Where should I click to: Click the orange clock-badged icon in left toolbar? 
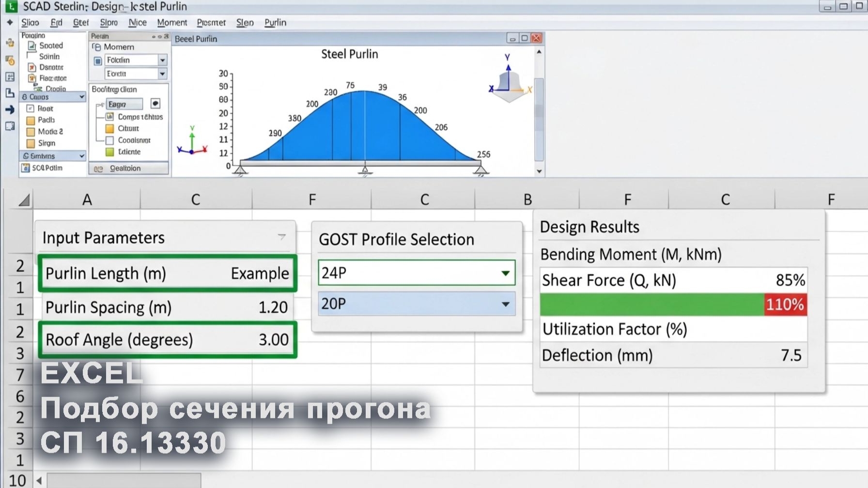[x=10, y=60]
